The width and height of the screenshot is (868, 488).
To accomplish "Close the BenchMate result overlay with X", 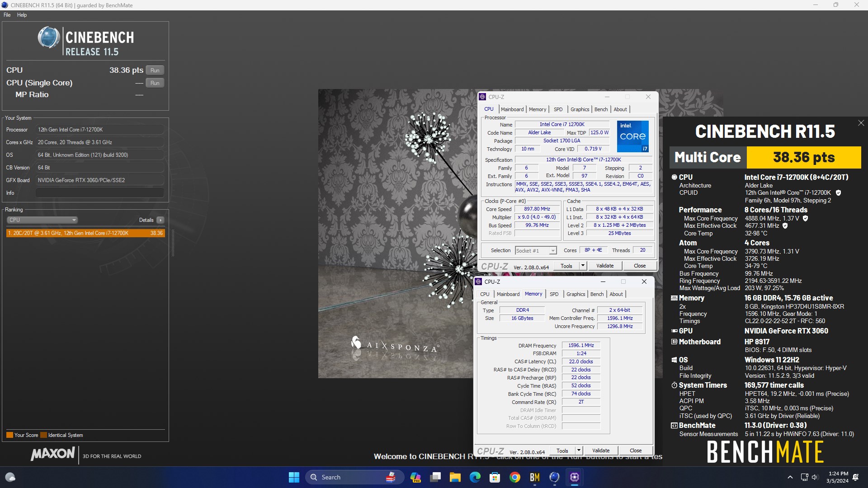I will (861, 123).
